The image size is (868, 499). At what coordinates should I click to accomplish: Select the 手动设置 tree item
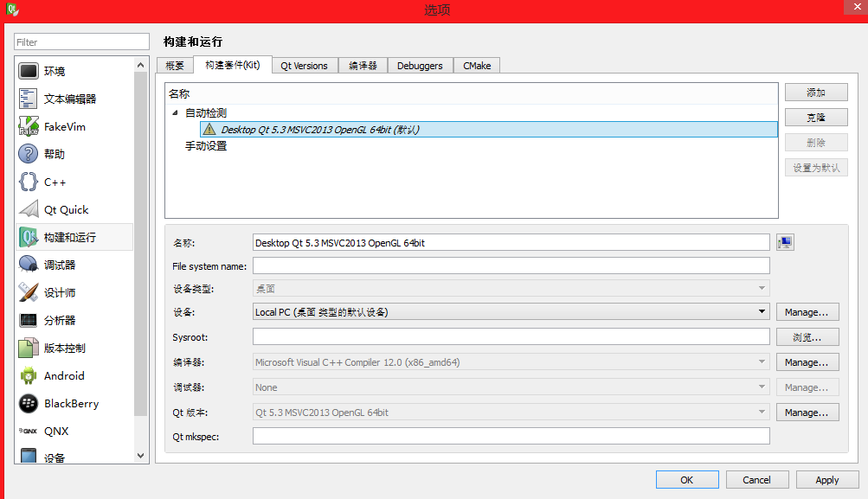click(206, 146)
